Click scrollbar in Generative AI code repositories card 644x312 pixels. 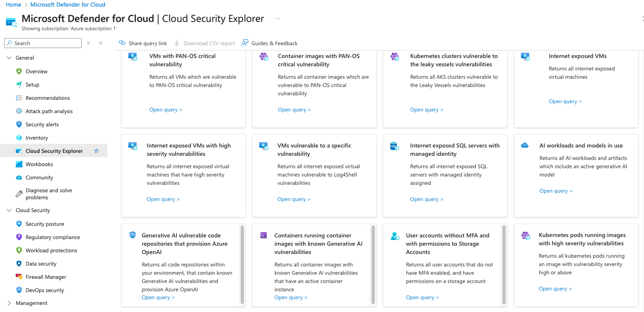point(242,265)
